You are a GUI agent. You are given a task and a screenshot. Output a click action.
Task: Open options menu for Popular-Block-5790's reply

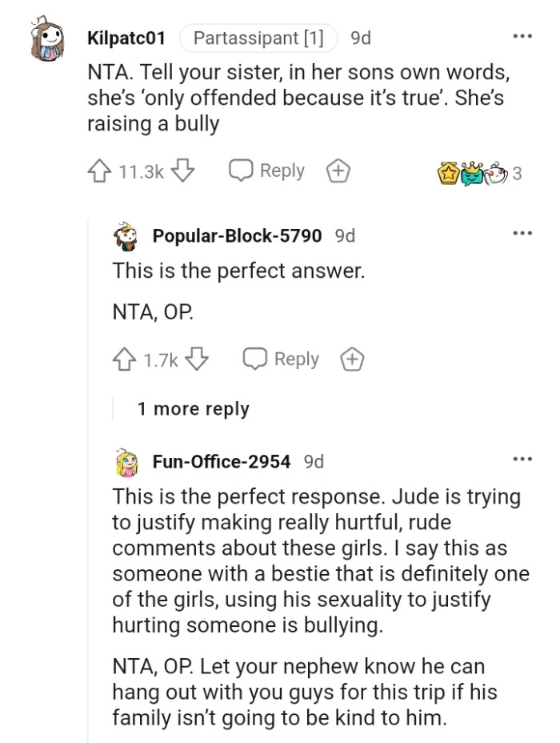click(x=524, y=232)
